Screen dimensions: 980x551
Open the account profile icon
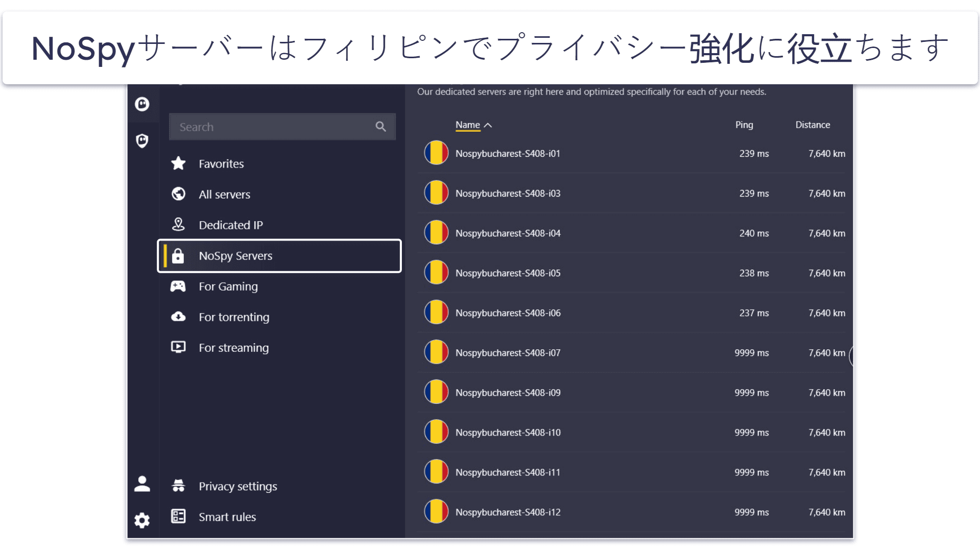pyautogui.click(x=142, y=484)
